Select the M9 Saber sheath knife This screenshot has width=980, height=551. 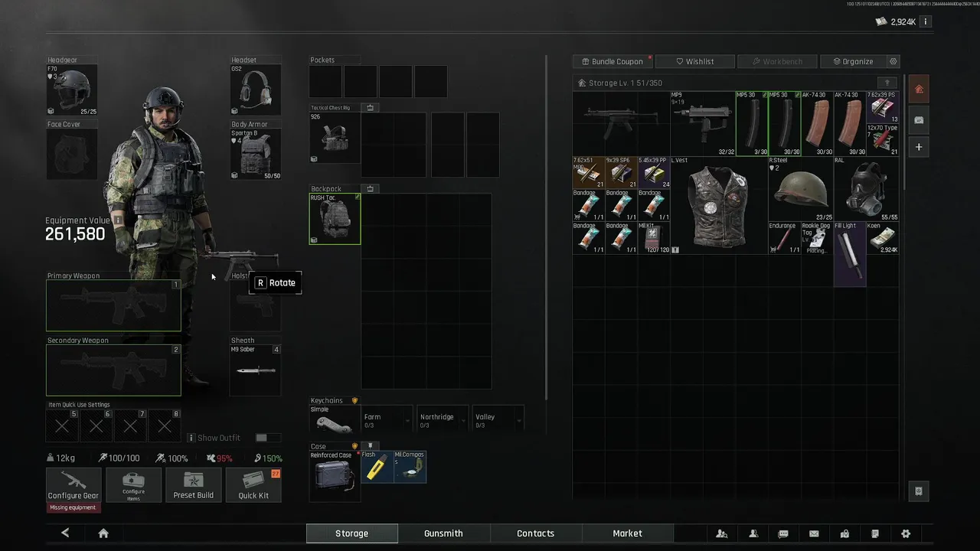(x=256, y=370)
